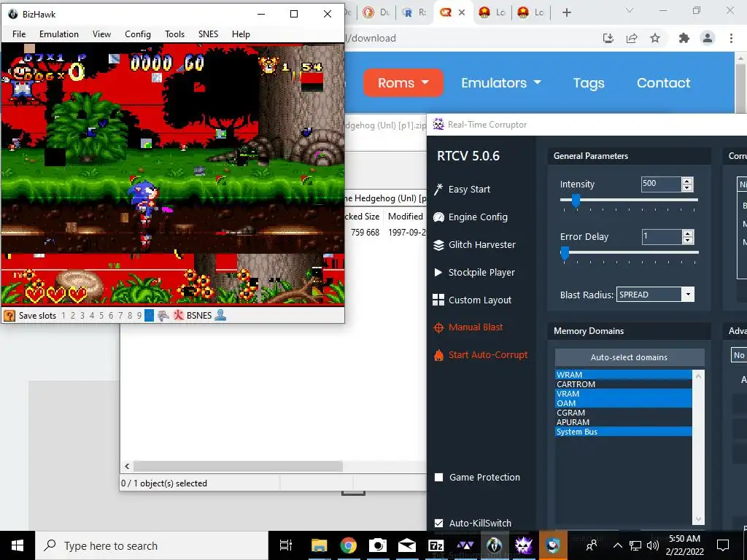Open a new Chrome tab with plus

coord(566,12)
